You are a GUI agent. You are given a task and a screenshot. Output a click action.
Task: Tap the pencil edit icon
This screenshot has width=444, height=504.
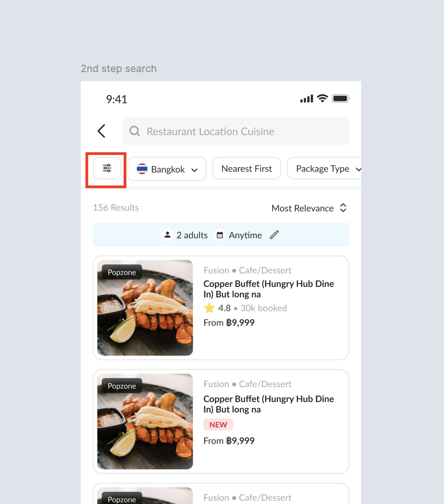(274, 235)
